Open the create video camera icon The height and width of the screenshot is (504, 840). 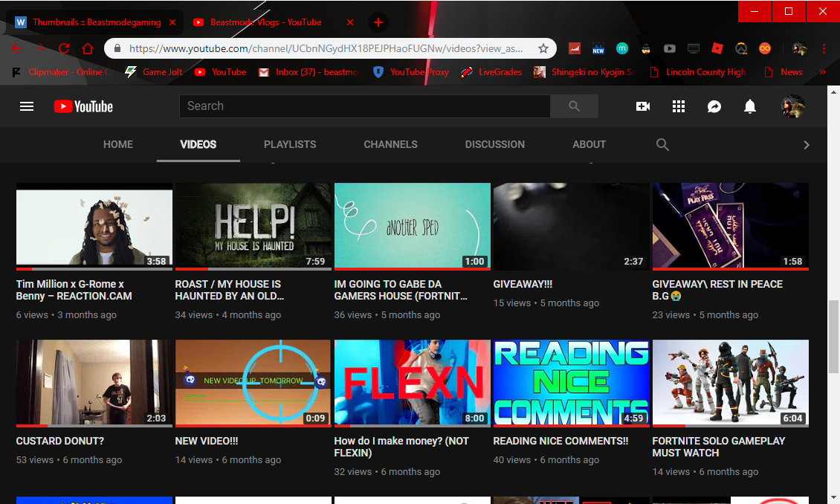(643, 106)
